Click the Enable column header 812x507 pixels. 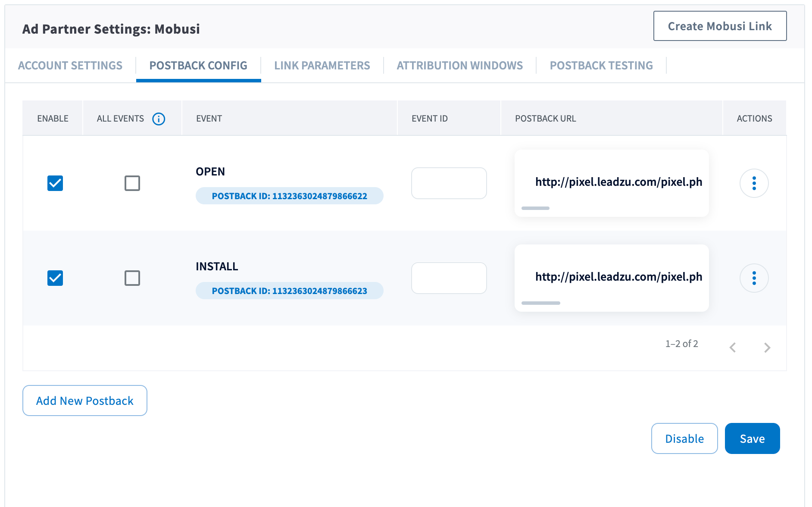[53, 119]
